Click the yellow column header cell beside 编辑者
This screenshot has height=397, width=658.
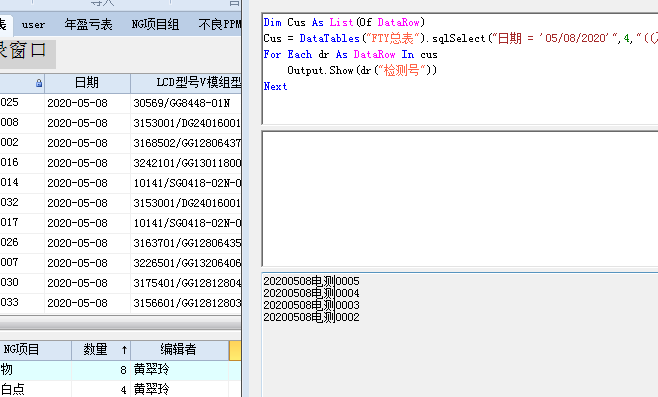click(235, 350)
